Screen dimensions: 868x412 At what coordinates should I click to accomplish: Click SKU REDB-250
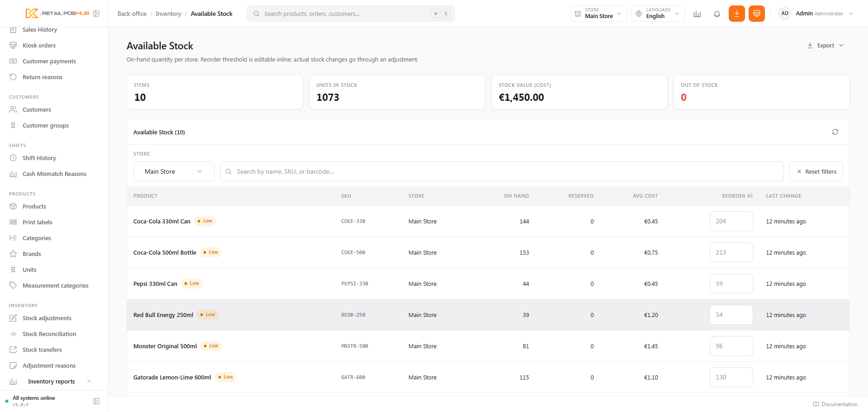(353, 315)
